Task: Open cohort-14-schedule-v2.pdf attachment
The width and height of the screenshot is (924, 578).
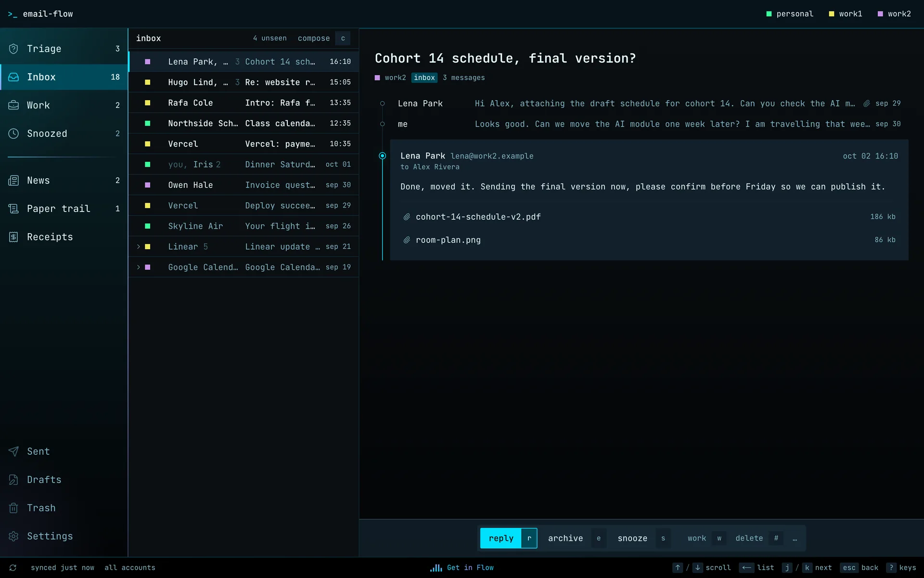Action: (x=649, y=217)
